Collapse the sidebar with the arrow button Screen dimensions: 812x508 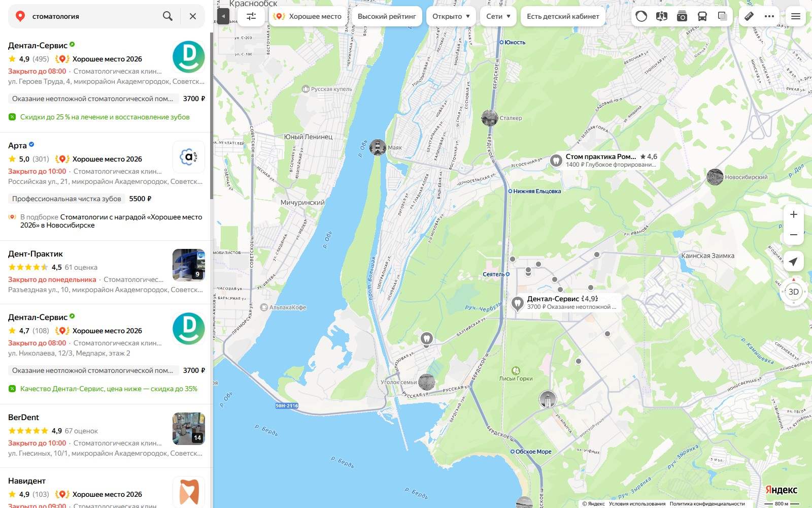[223, 16]
